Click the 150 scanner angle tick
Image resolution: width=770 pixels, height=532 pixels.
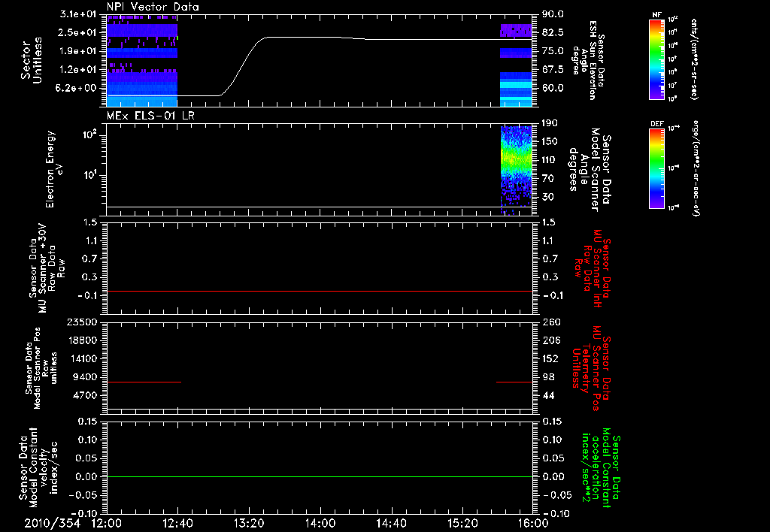tap(550, 142)
